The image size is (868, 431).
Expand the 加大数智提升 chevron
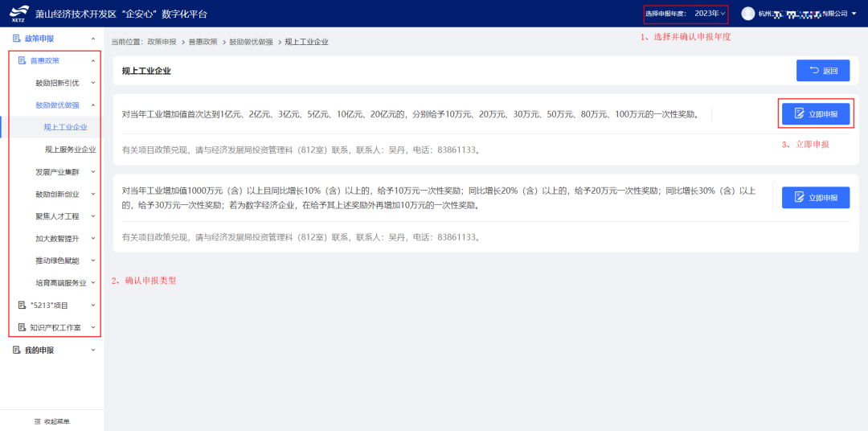tap(93, 238)
